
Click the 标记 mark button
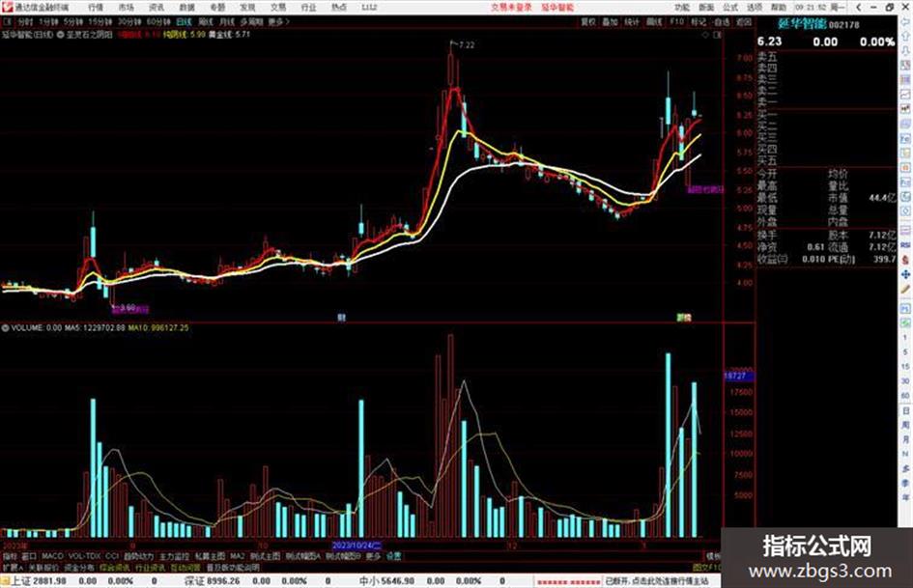pyautogui.click(x=699, y=22)
